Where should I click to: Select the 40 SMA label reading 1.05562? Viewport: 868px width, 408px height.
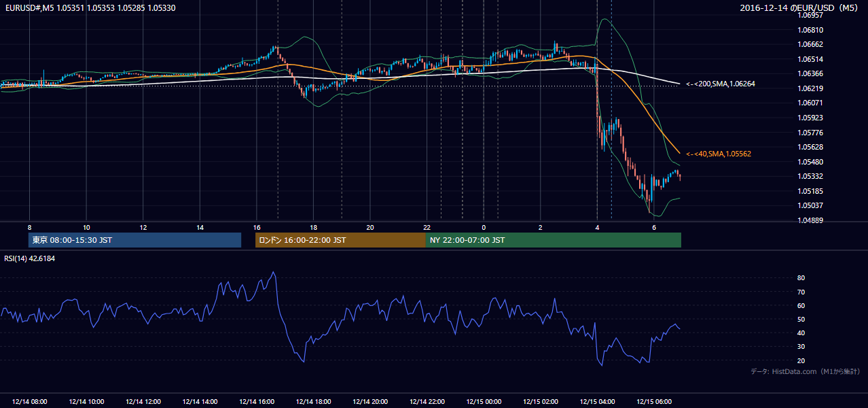coord(719,154)
